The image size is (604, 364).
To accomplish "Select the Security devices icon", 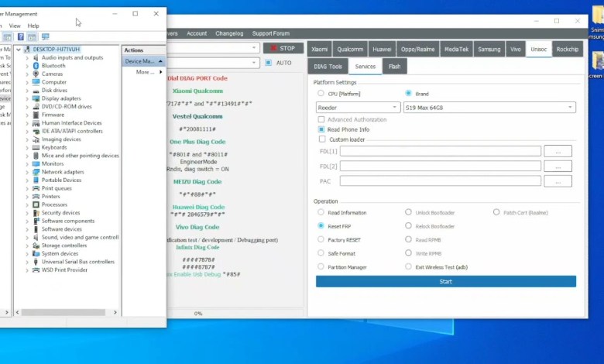I will coord(36,213).
